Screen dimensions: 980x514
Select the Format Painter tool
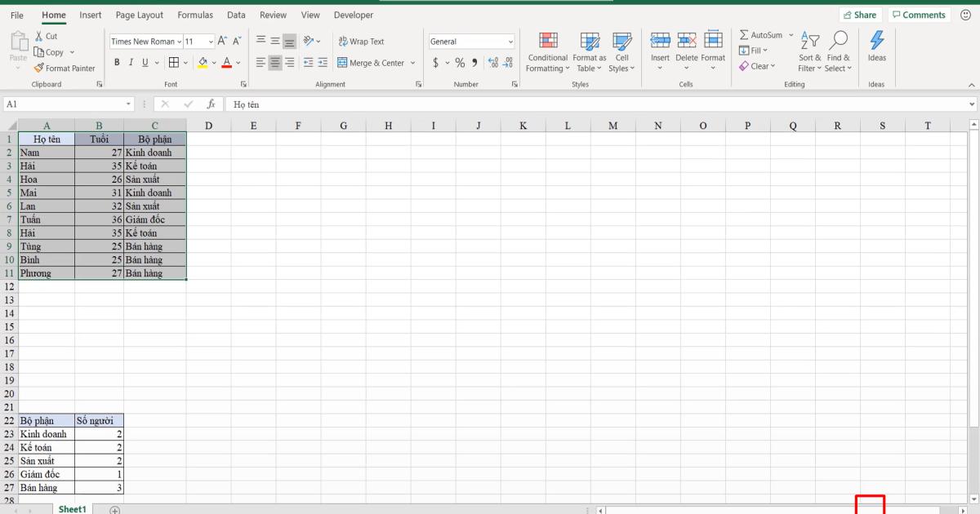pyautogui.click(x=65, y=68)
